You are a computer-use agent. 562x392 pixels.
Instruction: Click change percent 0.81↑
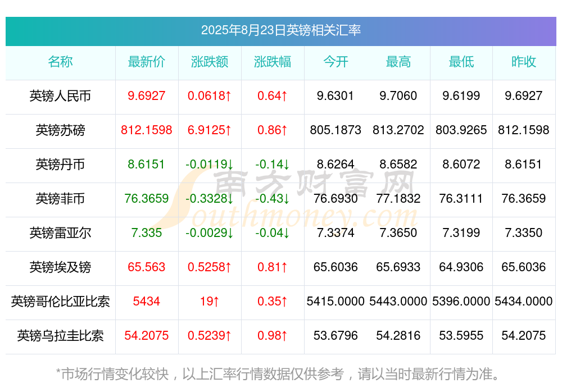coord(273,267)
